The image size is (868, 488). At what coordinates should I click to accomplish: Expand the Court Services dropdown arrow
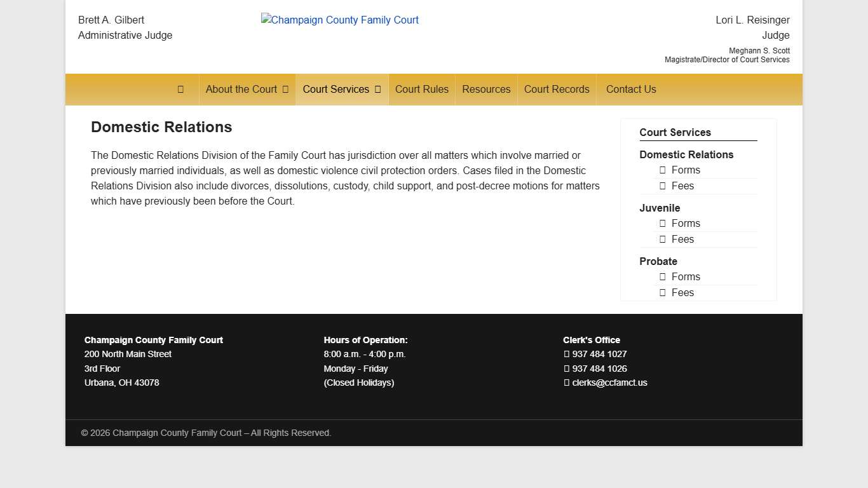[377, 90]
